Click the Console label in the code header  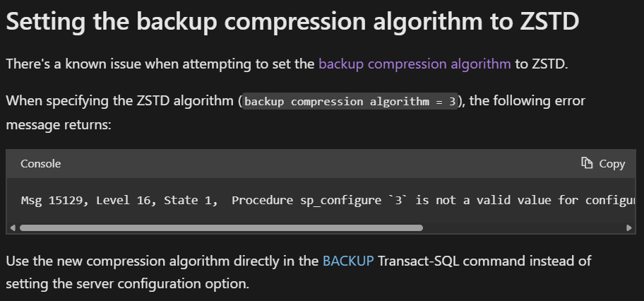point(41,164)
